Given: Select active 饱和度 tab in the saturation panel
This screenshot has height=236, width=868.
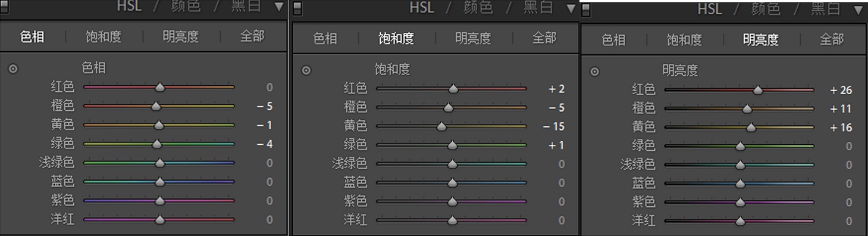Looking at the screenshot, I should click(396, 39).
